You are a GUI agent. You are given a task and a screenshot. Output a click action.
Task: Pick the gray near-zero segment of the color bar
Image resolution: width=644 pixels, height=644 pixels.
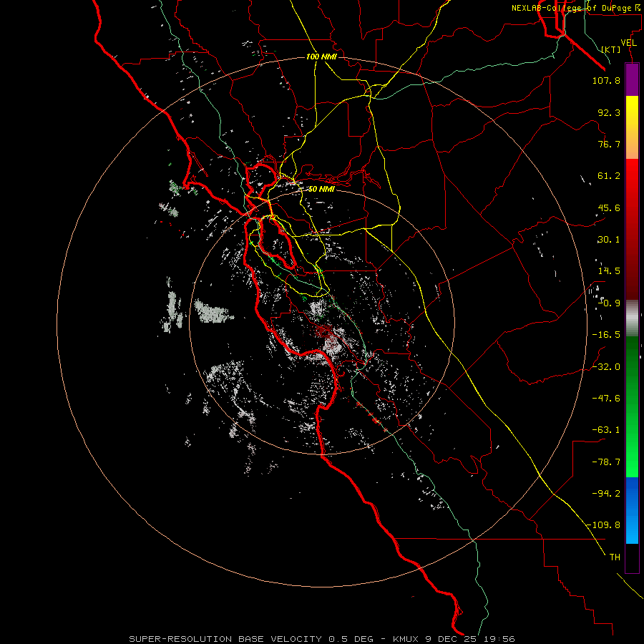point(632,318)
